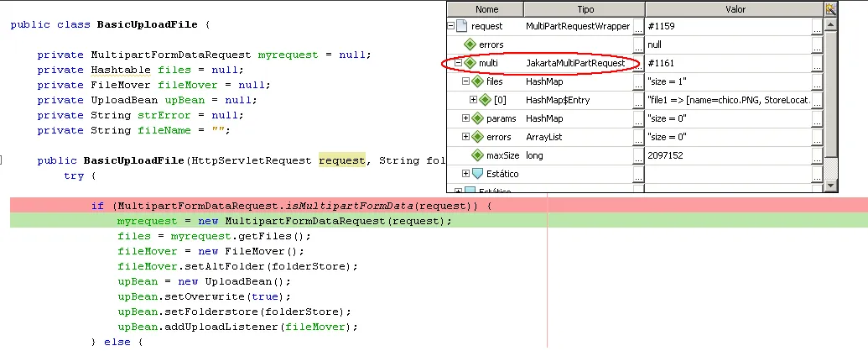Select the value starting "file1 => [name=chico.PNG"
The height and width of the screenshot is (351, 868).
729,100
